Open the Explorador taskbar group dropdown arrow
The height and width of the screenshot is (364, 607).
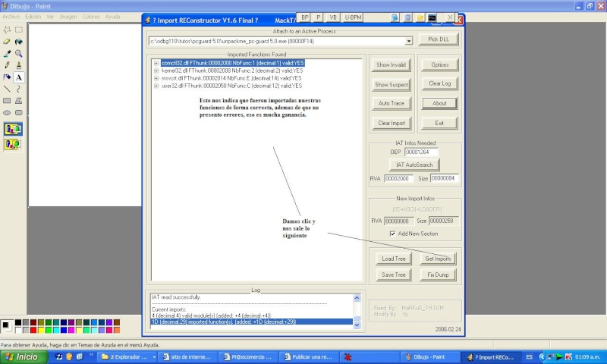click(154, 357)
